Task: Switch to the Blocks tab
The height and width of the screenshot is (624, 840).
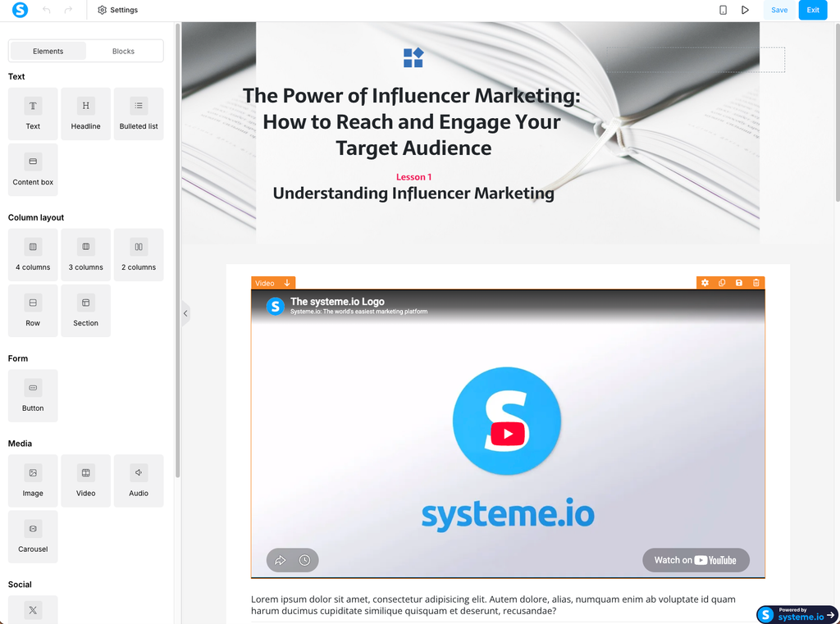Action: click(123, 52)
